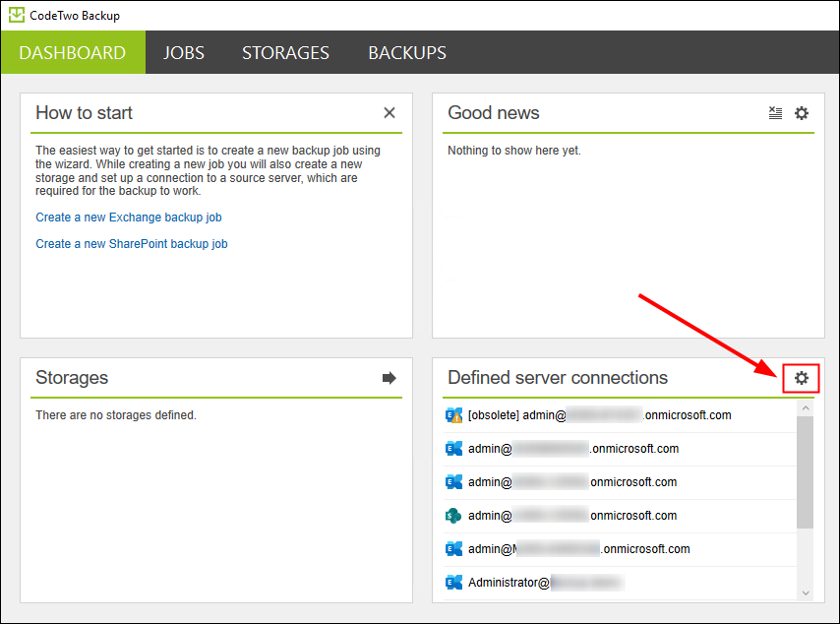Click the connections list scrollbar thumb
840x624 pixels.
(x=806, y=472)
